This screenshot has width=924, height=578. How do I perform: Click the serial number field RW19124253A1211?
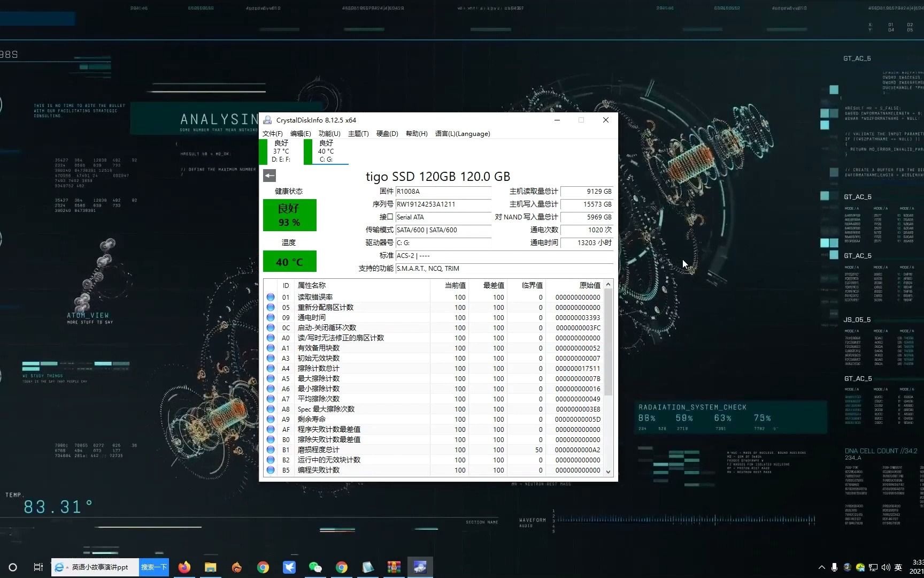coord(443,204)
